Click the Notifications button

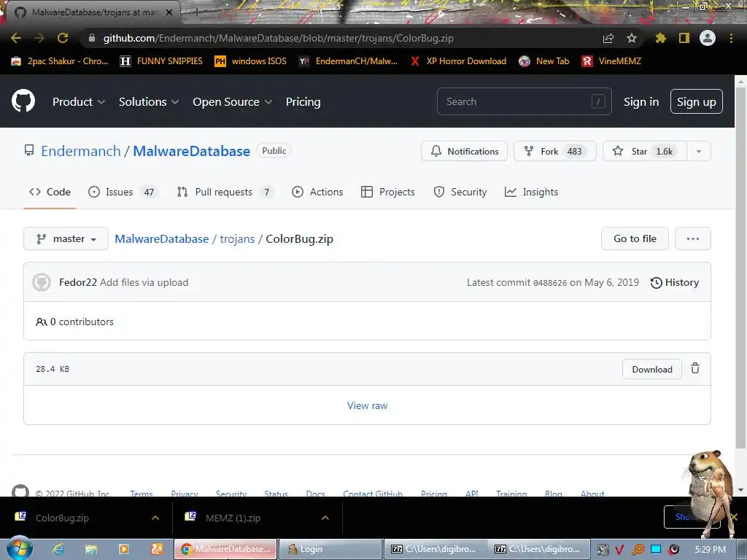point(464,152)
